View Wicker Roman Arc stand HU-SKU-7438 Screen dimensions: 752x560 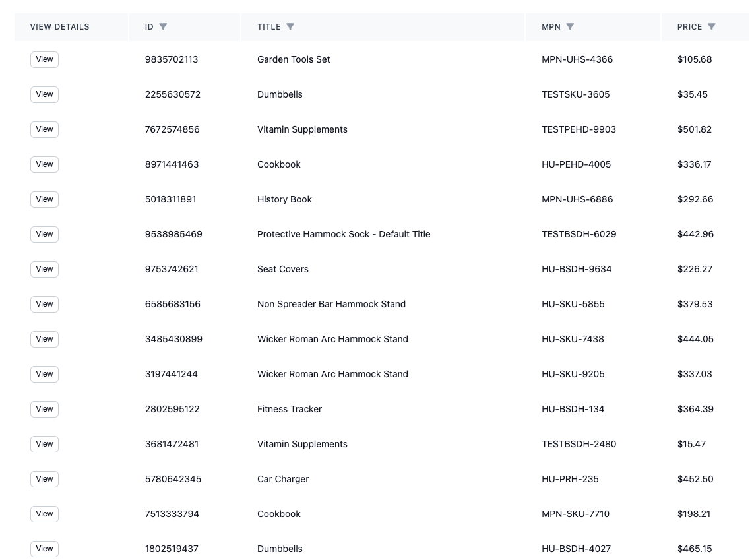pyautogui.click(x=45, y=340)
